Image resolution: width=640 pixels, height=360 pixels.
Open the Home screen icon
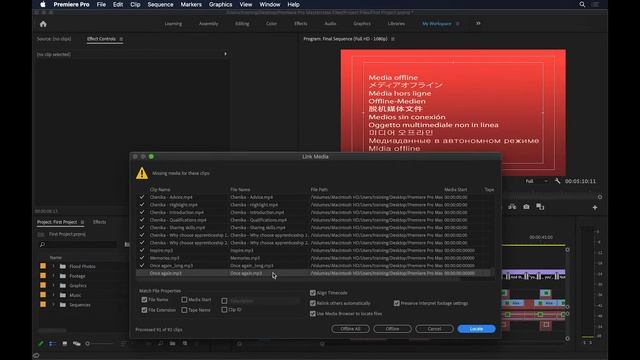coord(43,24)
